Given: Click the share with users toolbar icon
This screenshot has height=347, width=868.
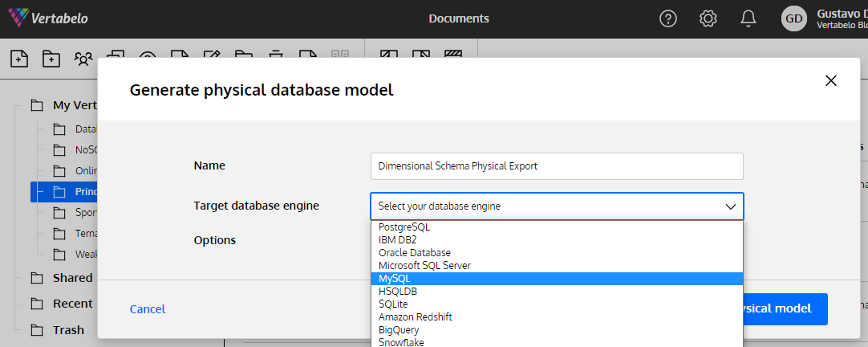Looking at the screenshot, I should point(83,58).
